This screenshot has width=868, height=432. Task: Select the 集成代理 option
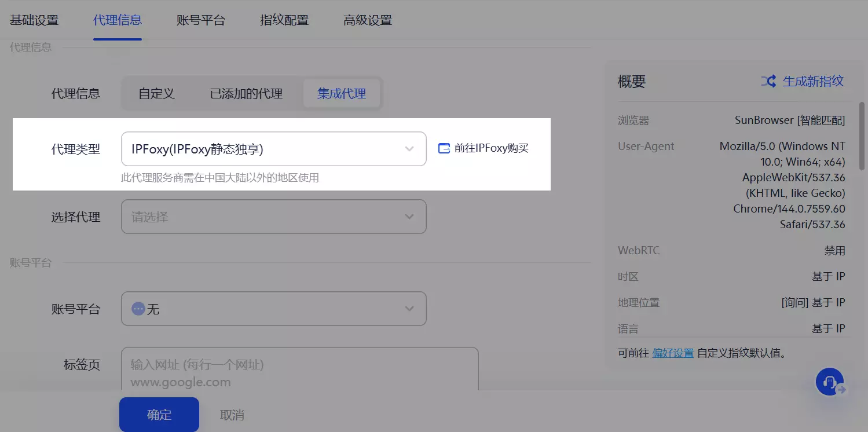pyautogui.click(x=342, y=94)
